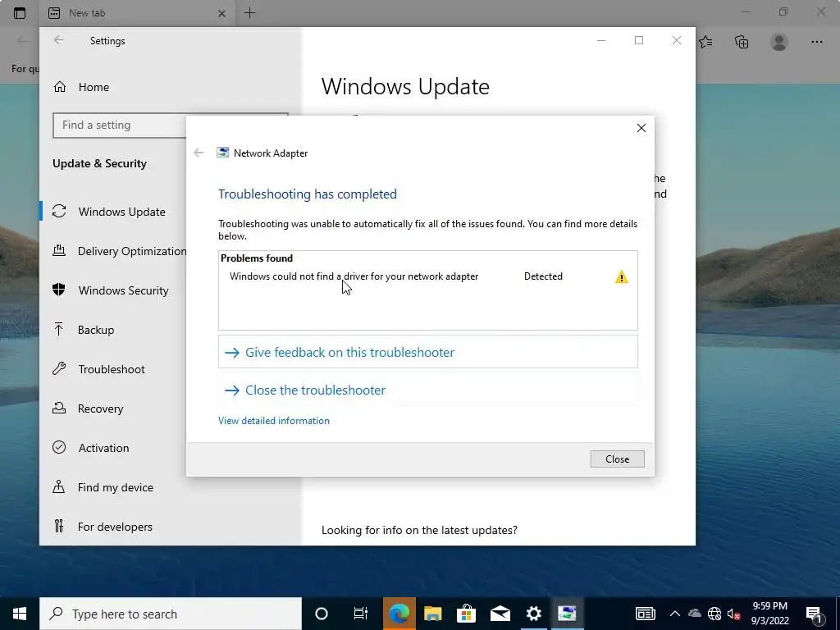Click the yellow warning icon beside Detected
This screenshot has height=630, width=840.
click(x=622, y=277)
